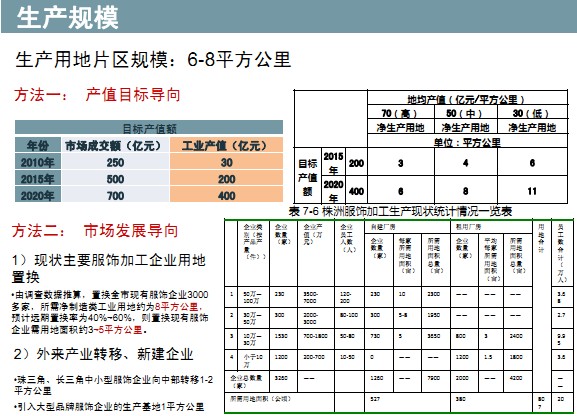Select the 单位：平方公里 cell
The image size is (577, 416).
click(x=467, y=142)
